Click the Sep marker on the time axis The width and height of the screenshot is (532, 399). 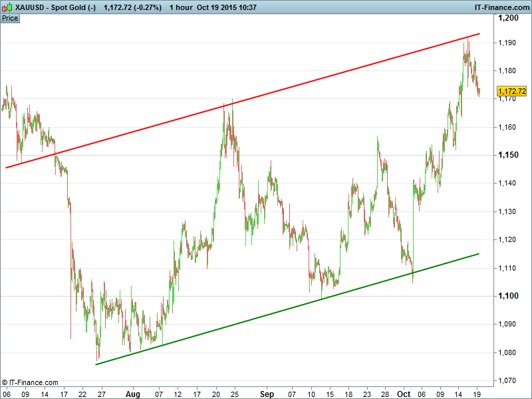click(267, 394)
